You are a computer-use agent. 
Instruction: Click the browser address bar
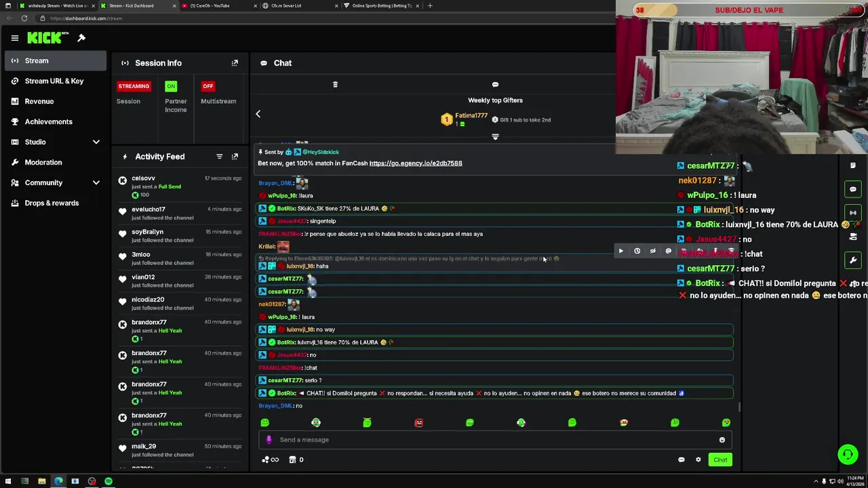(325, 18)
